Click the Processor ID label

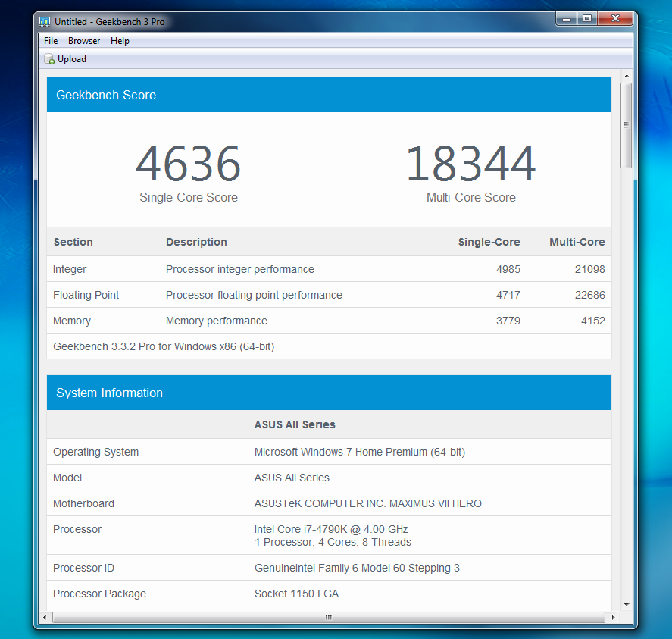click(83, 568)
